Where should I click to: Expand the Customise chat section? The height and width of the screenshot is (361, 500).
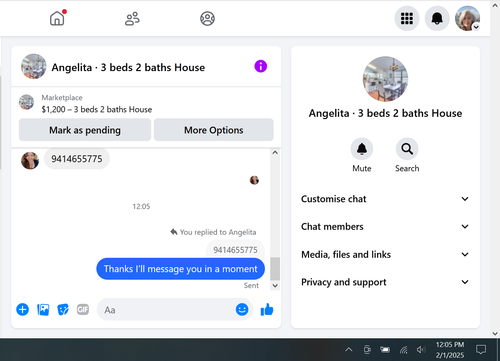(x=385, y=199)
